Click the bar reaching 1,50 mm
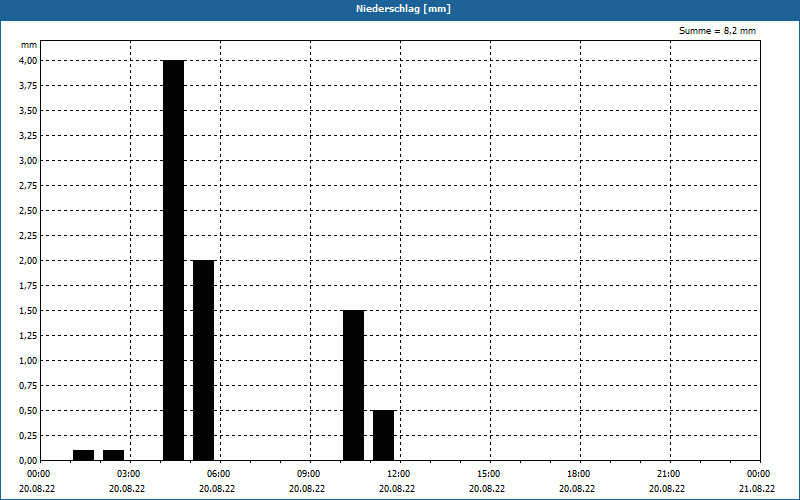 coord(354,385)
